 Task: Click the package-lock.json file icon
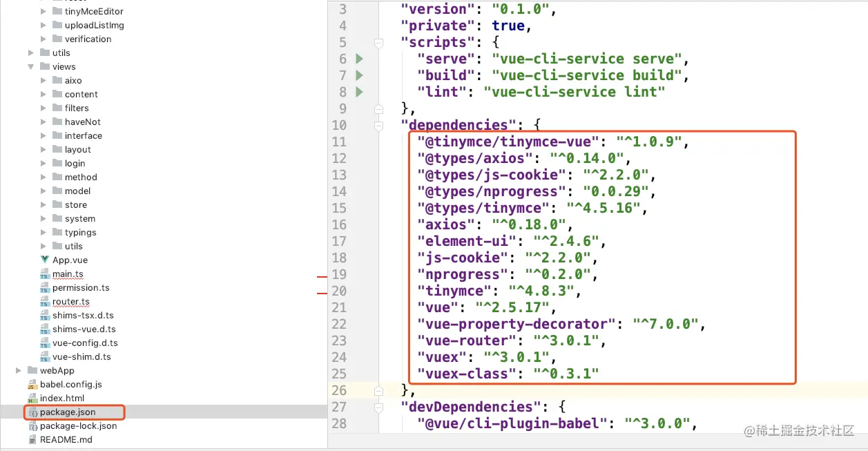point(32,426)
